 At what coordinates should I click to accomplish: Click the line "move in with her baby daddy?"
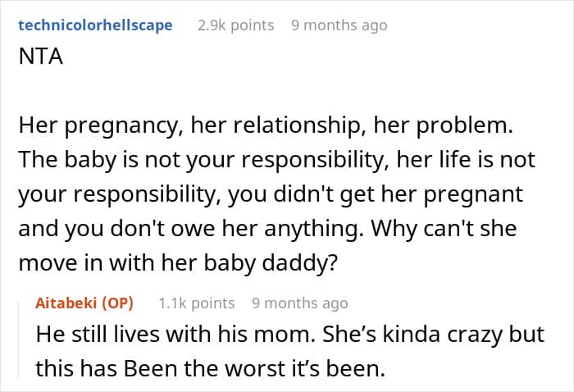[178, 263]
